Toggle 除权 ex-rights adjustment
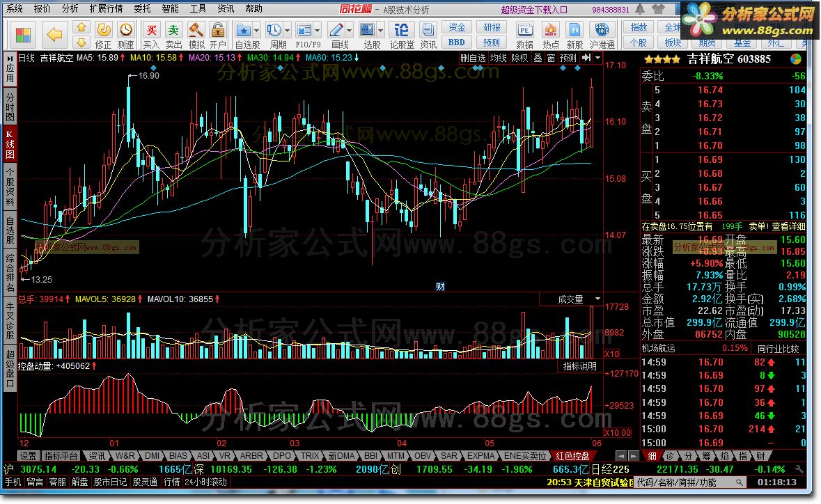821x504 pixels. click(x=519, y=58)
